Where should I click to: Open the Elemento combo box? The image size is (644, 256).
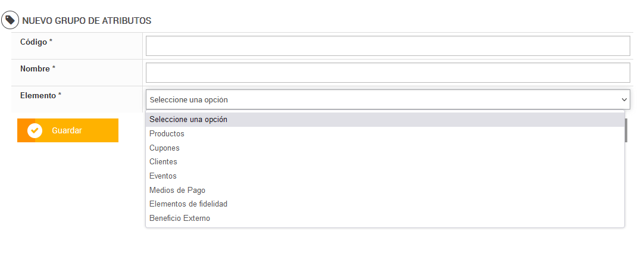point(381,99)
